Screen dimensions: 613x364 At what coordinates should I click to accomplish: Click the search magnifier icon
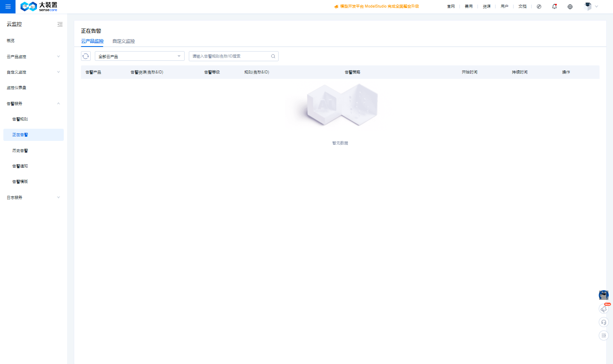(273, 56)
